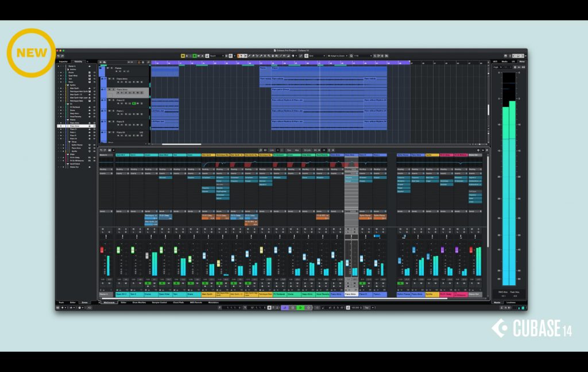Open the Adapt to Zoom dropdown

[338, 56]
